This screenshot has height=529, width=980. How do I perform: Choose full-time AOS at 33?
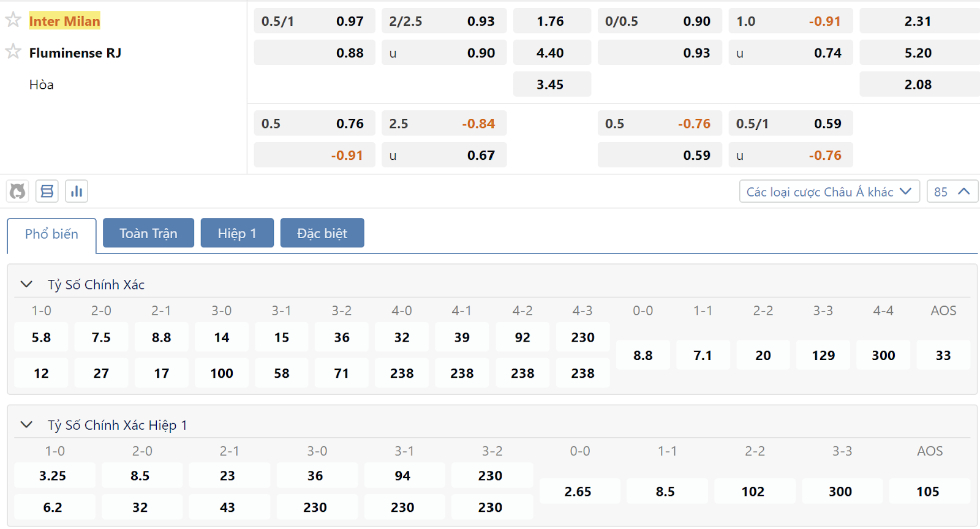point(943,355)
